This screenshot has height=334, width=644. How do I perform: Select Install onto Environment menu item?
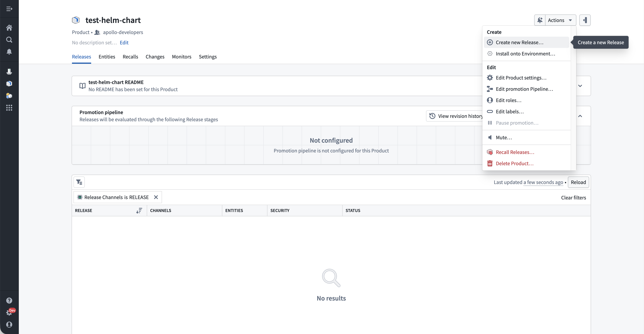coord(527,54)
